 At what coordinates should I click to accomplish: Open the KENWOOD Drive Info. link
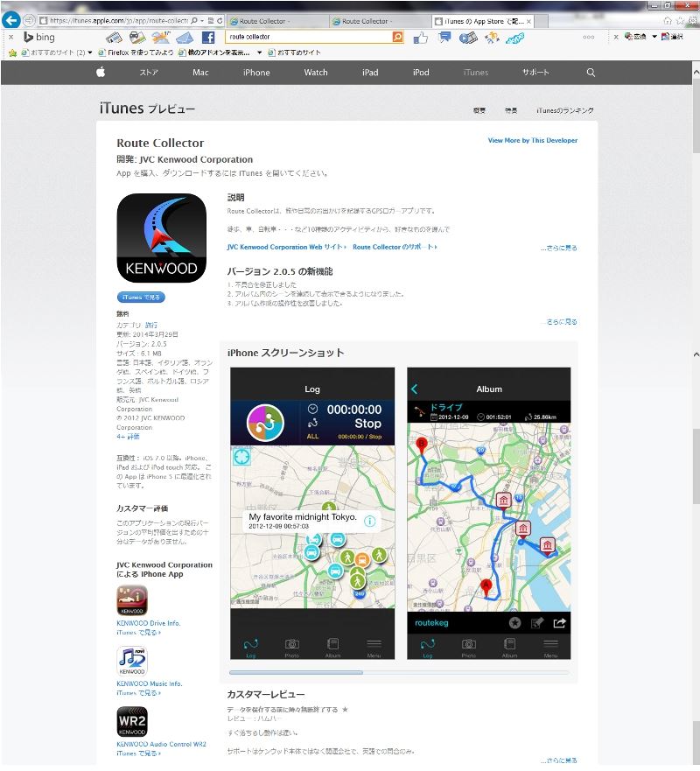[x=149, y=623]
